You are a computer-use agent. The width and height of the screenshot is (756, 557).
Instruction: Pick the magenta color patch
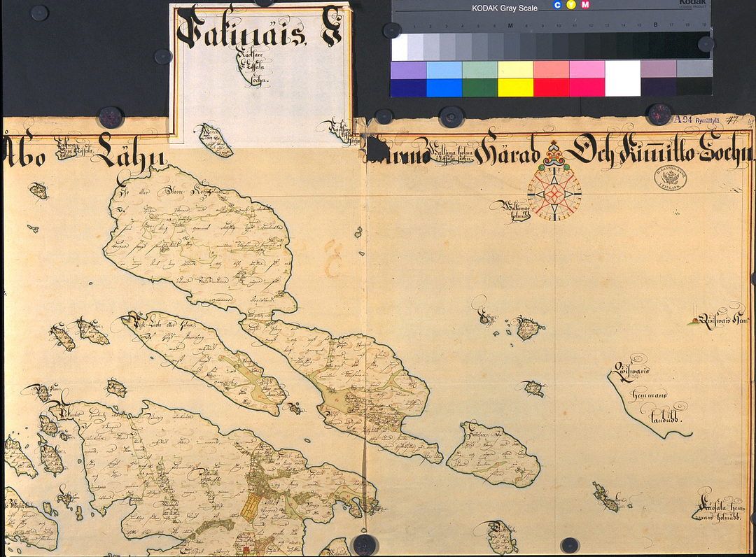coord(587,87)
